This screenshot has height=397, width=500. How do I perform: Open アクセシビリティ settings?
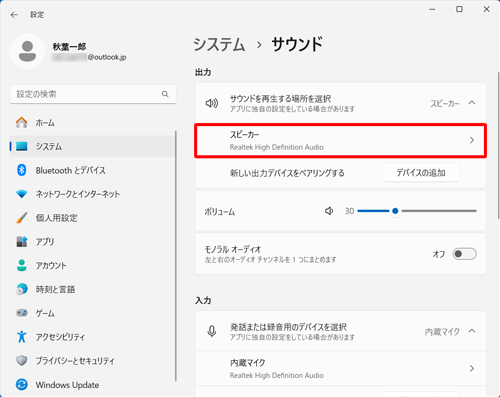pos(92,337)
